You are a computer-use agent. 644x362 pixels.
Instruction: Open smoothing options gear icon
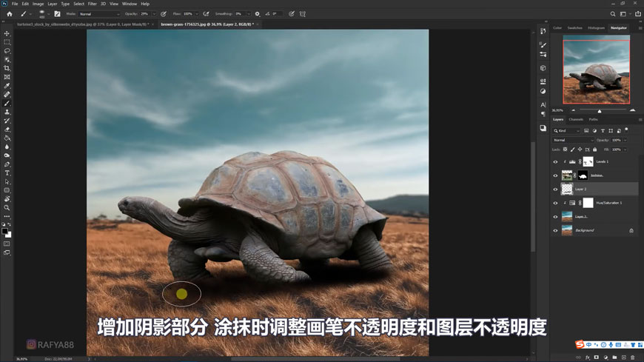[258, 14]
